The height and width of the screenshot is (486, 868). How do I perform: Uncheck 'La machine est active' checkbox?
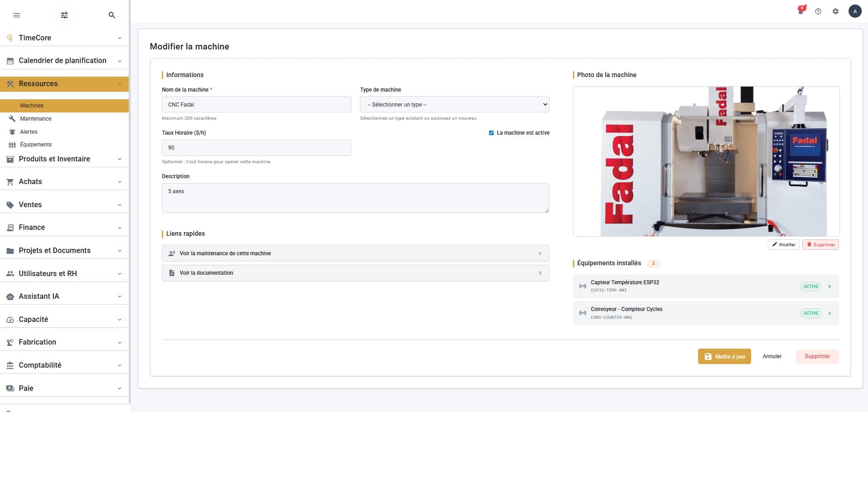491,133
